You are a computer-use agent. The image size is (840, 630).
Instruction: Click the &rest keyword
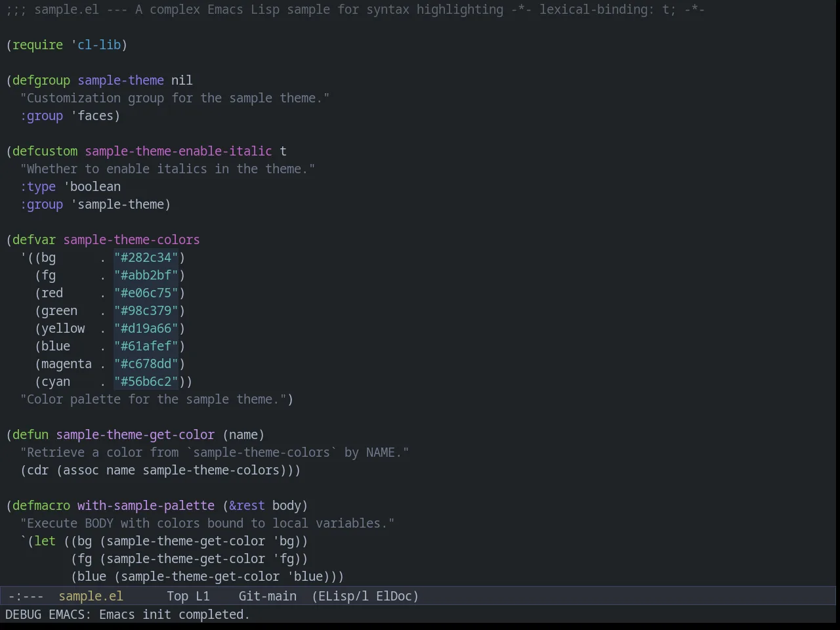coord(247,505)
